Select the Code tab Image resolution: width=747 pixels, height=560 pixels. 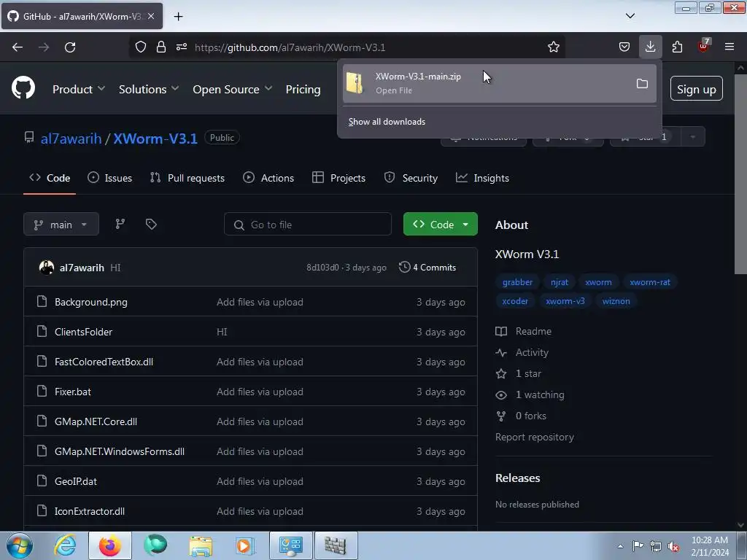pos(50,178)
